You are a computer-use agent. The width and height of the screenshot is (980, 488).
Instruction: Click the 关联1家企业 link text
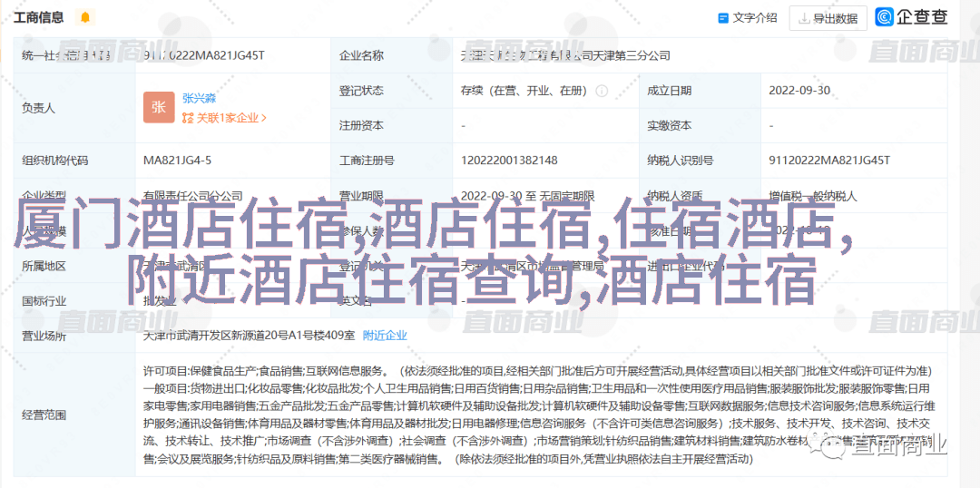(x=227, y=118)
